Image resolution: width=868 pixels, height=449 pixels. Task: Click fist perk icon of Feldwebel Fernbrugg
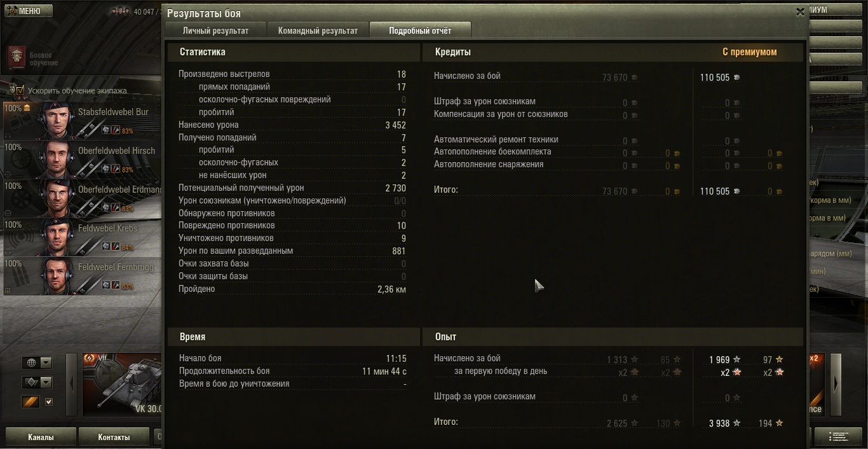pyautogui.click(x=105, y=286)
